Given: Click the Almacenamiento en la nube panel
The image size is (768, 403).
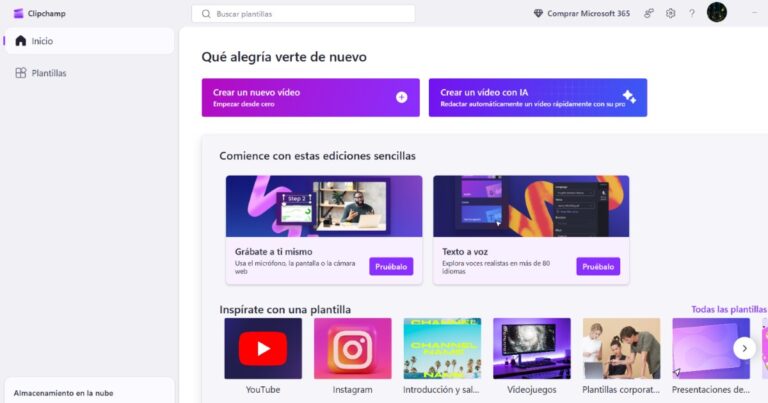Looking at the screenshot, I should point(89,391).
